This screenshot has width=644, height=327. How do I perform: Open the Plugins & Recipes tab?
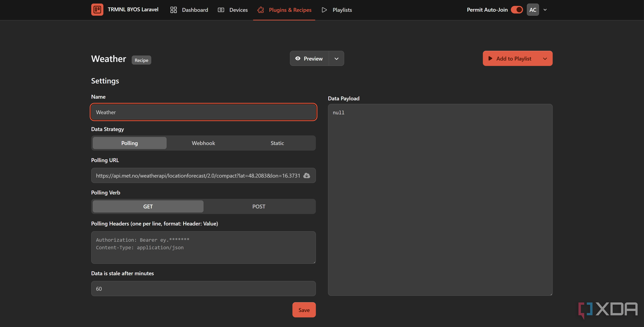284,10
